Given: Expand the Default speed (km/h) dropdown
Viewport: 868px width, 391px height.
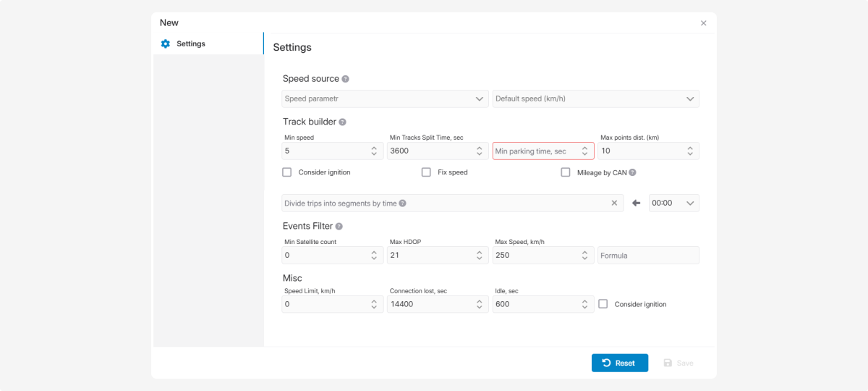Looking at the screenshot, I should (x=595, y=98).
